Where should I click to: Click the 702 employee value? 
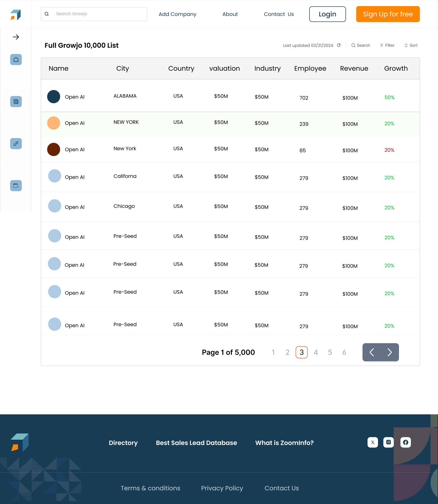pyautogui.click(x=304, y=98)
